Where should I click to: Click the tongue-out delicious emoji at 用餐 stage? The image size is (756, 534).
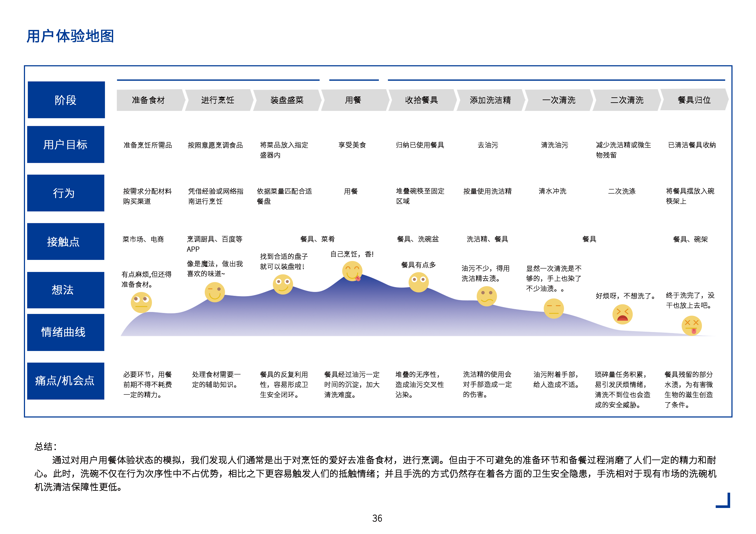tap(352, 271)
